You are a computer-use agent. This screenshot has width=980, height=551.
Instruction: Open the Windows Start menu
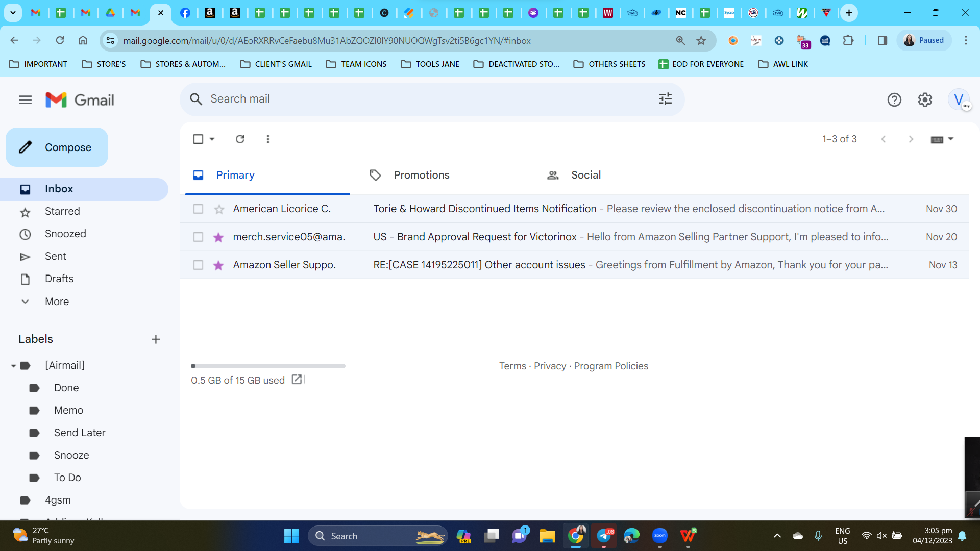tap(291, 536)
